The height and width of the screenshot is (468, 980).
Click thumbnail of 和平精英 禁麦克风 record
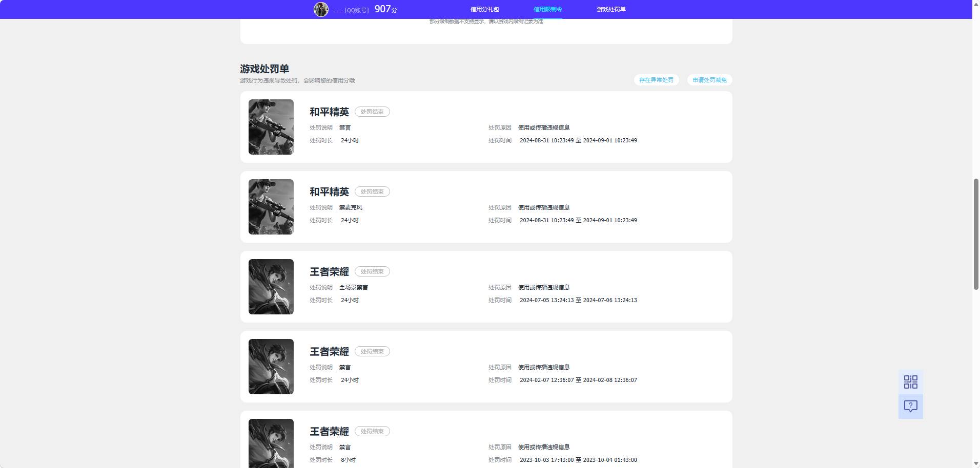point(271,207)
